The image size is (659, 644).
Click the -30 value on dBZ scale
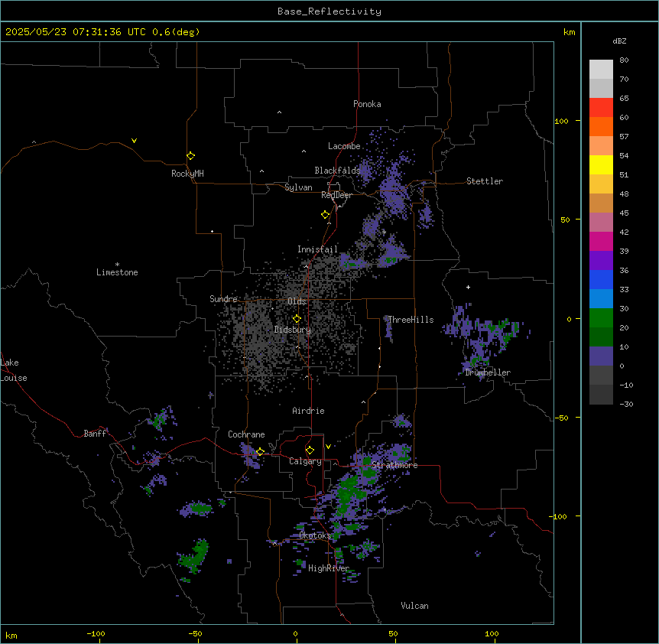(x=626, y=404)
